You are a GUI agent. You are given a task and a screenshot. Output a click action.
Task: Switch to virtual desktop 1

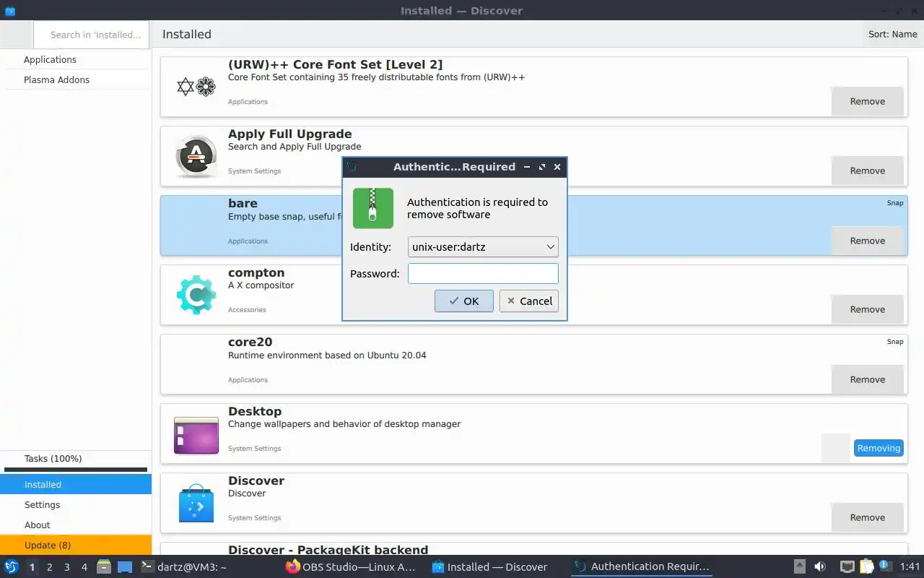32,567
